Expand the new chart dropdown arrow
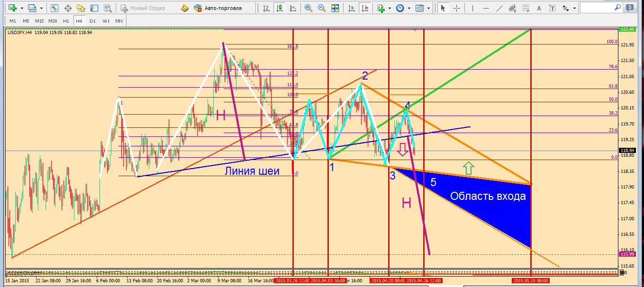 pyautogui.click(x=22, y=8)
